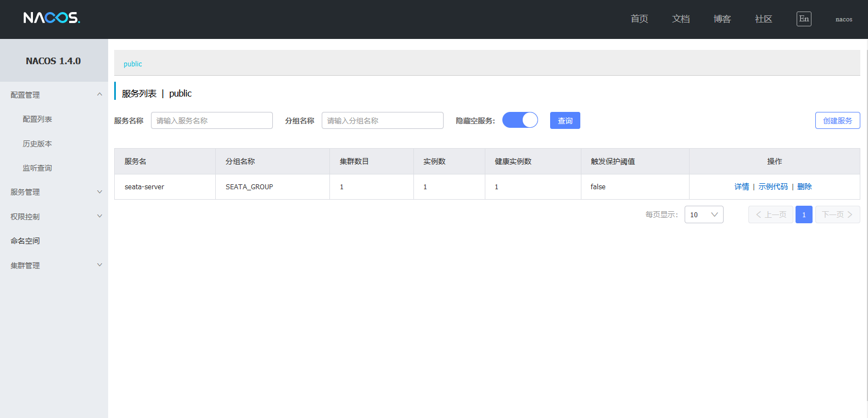868x418 pixels.
Task: Open 社区 in top navigation
Action: click(x=763, y=19)
